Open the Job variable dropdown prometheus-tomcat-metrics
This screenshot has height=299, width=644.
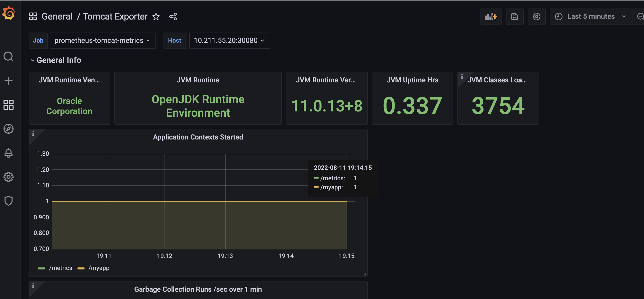pyautogui.click(x=103, y=41)
